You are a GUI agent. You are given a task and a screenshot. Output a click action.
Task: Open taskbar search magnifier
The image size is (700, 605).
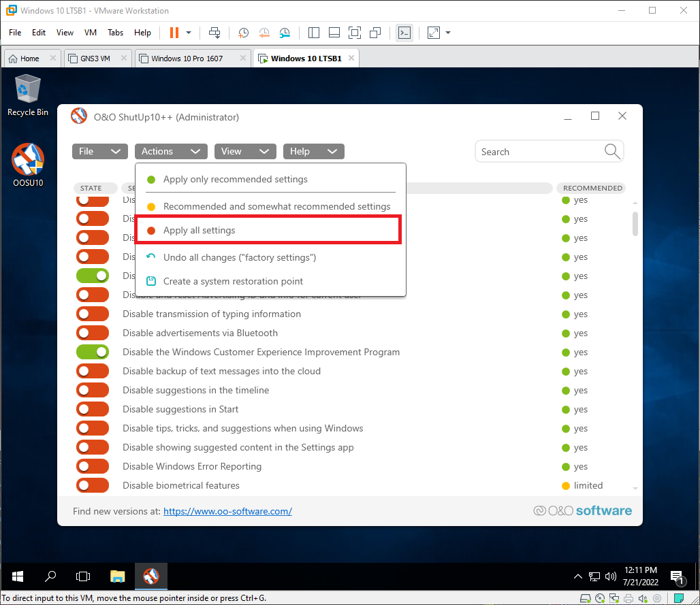50,576
